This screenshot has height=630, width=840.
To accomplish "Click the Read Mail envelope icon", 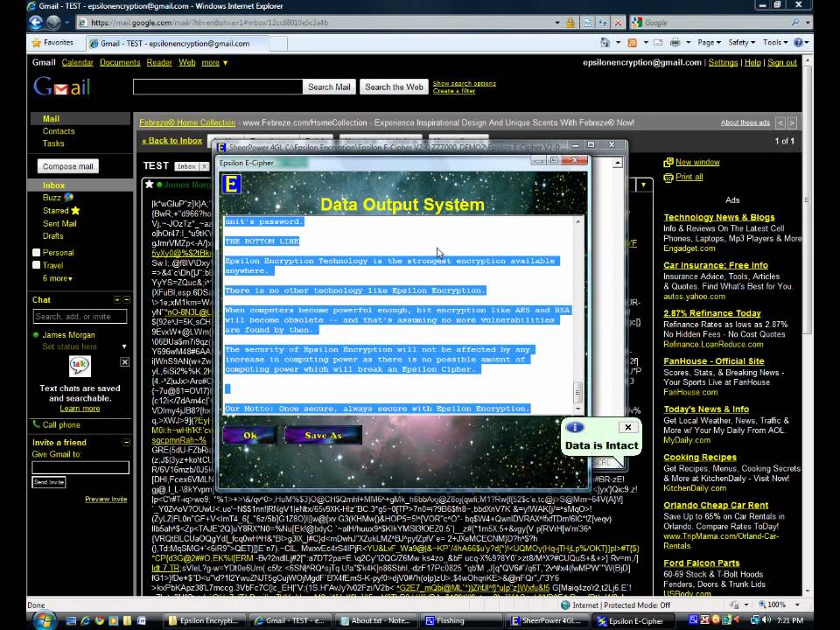I will coord(658,42).
